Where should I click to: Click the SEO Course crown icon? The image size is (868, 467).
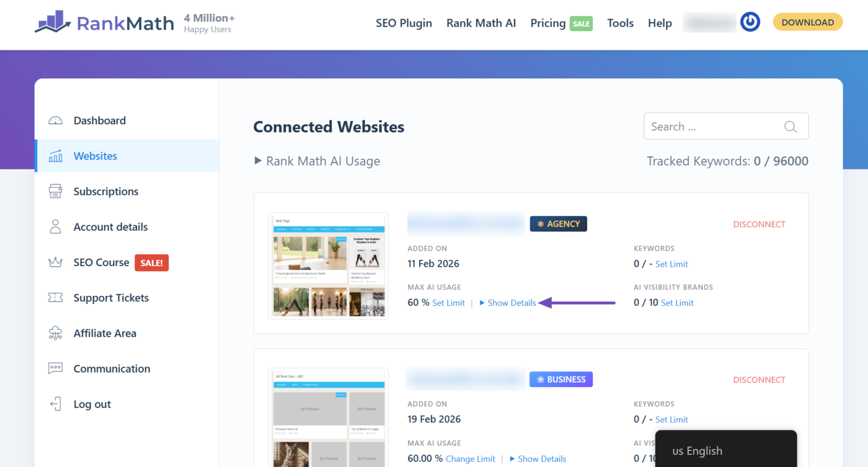(x=55, y=262)
